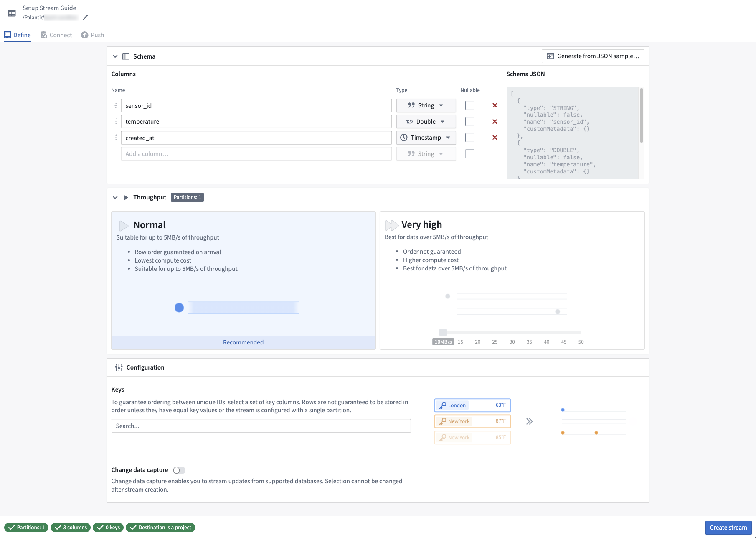756x538 pixels.
Task: Grab the drag handle for the sensor_id row
Action: click(115, 105)
